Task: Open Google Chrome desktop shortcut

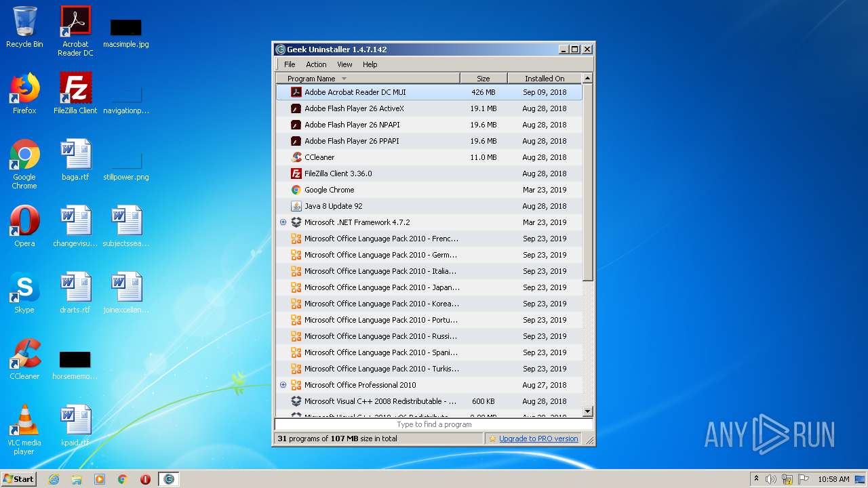Action: [24, 164]
